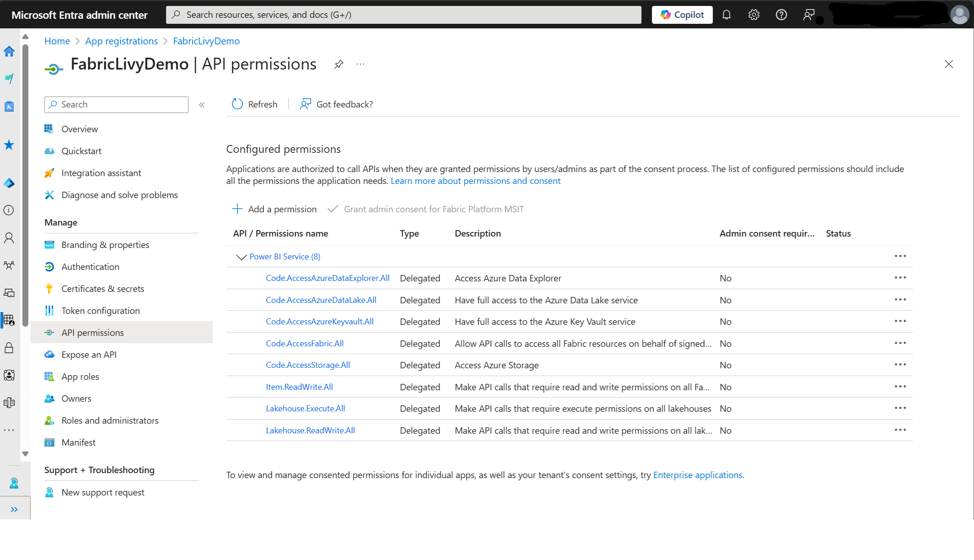Select Certificates & secrets in sidebar
The height and width of the screenshot is (560, 974).
coord(102,289)
